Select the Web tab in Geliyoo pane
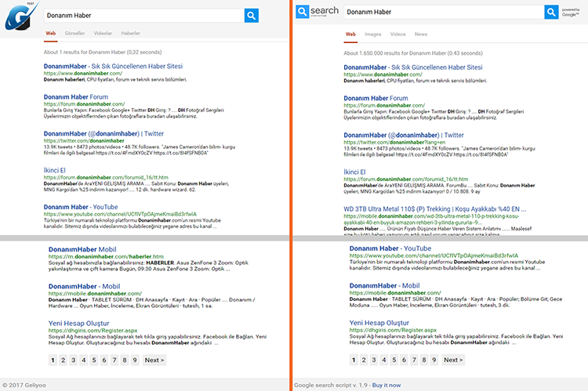Image resolution: width=588 pixels, height=391 pixels. (x=51, y=34)
